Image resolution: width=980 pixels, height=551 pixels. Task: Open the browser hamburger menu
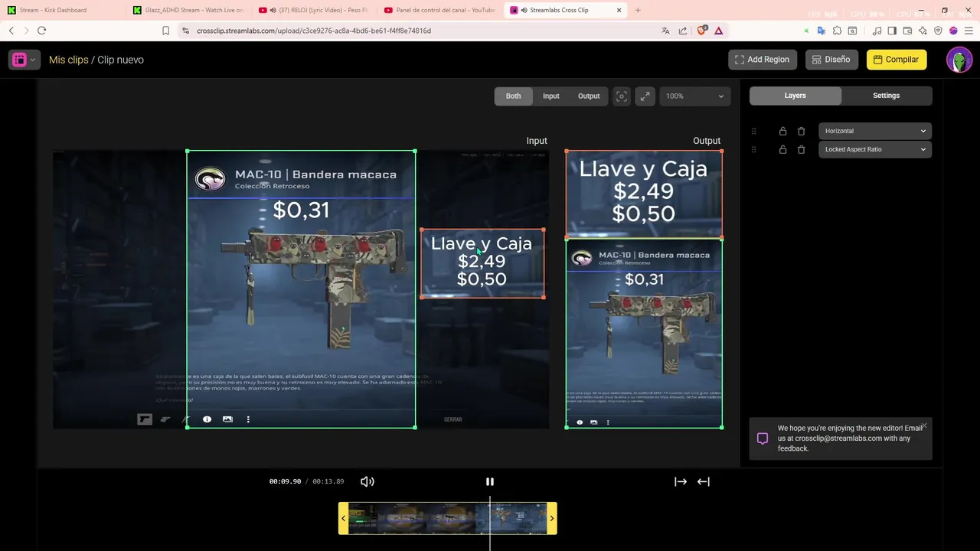click(x=969, y=31)
